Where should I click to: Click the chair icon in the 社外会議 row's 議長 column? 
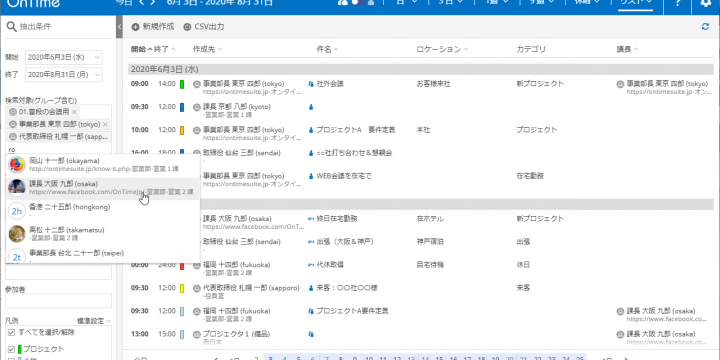[x=620, y=84]
